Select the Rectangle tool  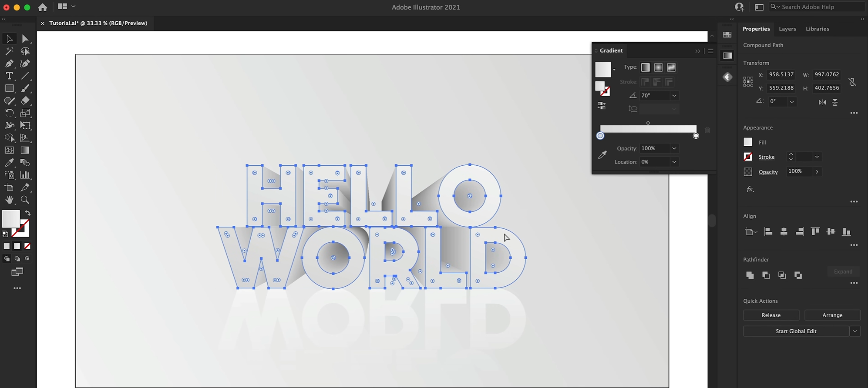click(9, 88)
